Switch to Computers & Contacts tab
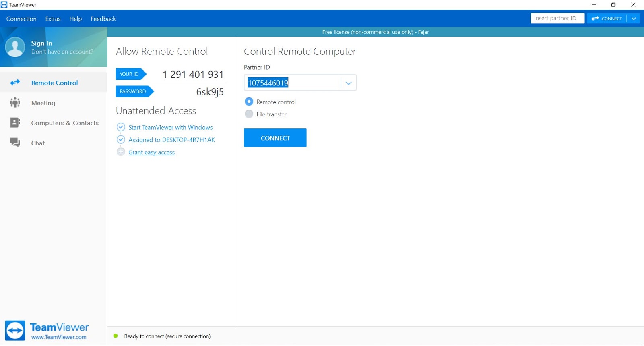This screenshot has width=644, height=346. pyautogui.click(x=54, y=123)
